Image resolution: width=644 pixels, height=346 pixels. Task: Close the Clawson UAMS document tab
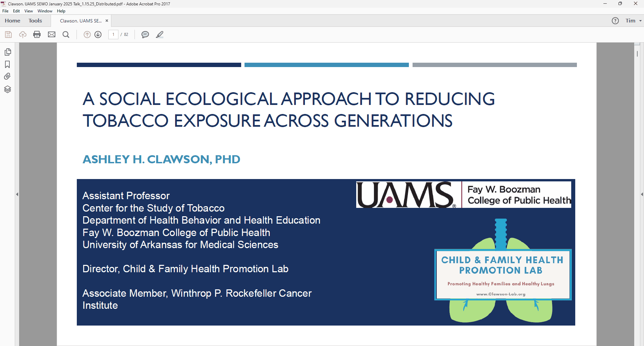pyautogui.click(x=107, y=21)
